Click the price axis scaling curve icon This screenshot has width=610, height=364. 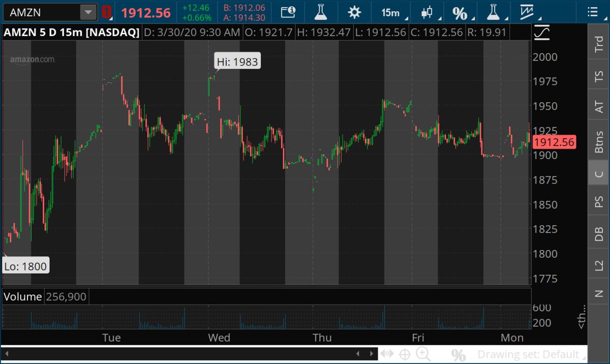[x=542, y=33]
